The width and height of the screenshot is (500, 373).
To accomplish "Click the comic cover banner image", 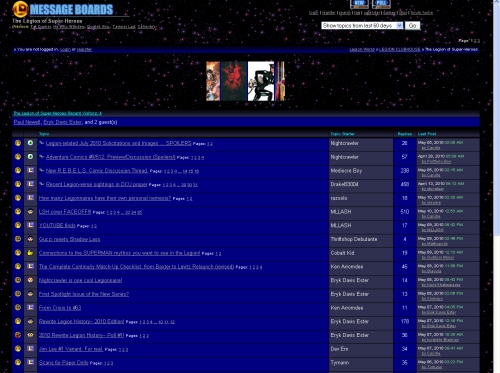I will tap(245, 81).
